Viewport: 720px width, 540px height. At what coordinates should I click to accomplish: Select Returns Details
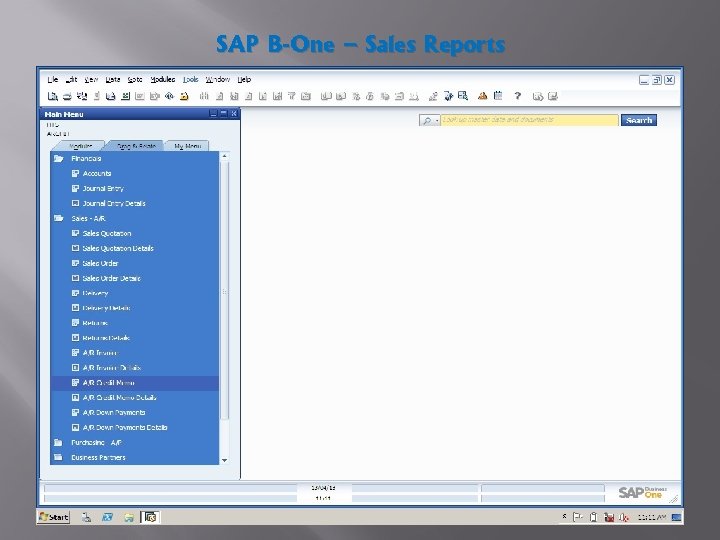pyautogui.click(x=106, y=338)
